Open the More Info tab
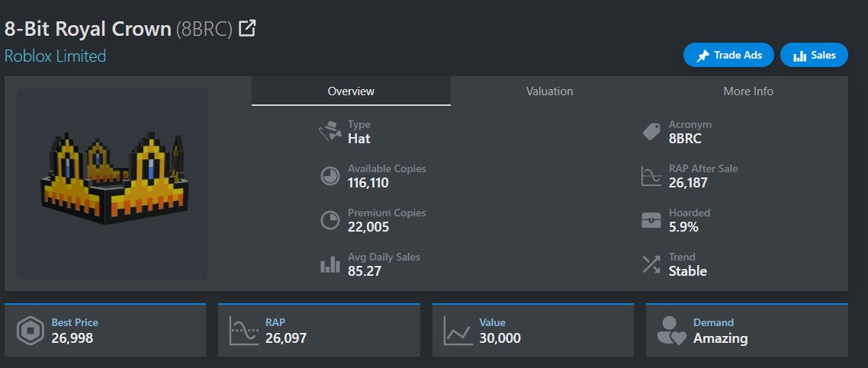 point(747,91)
